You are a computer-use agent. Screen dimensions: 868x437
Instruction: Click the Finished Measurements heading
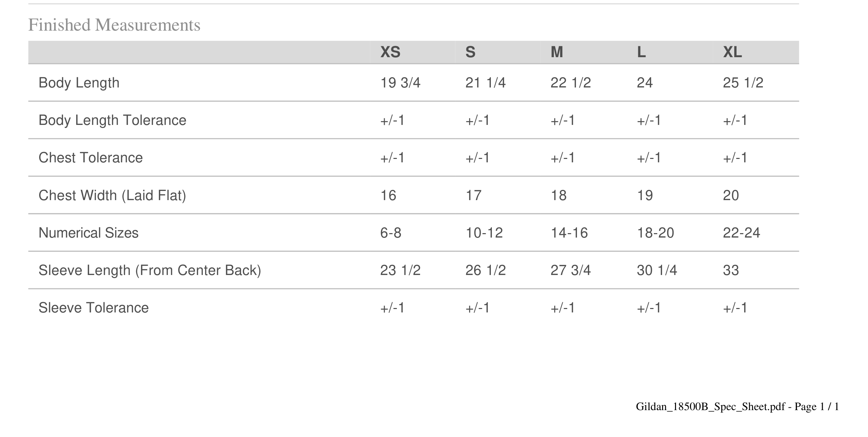click(x=114, y=25)
